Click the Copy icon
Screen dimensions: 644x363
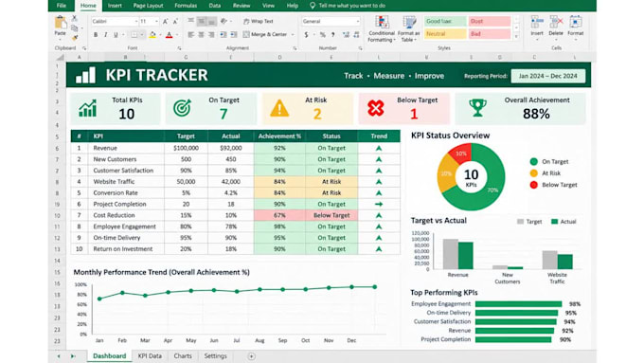[74, 28]
